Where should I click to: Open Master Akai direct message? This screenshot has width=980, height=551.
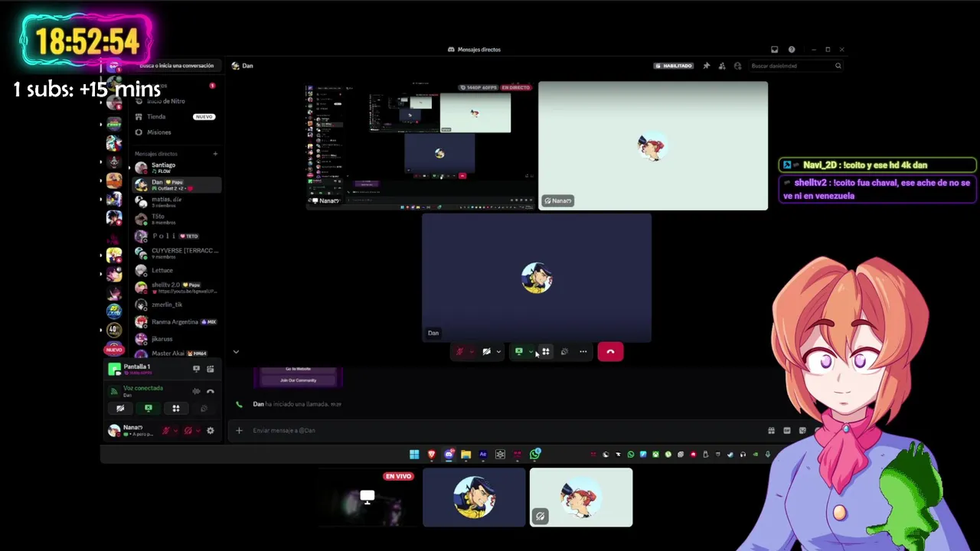pyautogui.click(x=177, y=354)
